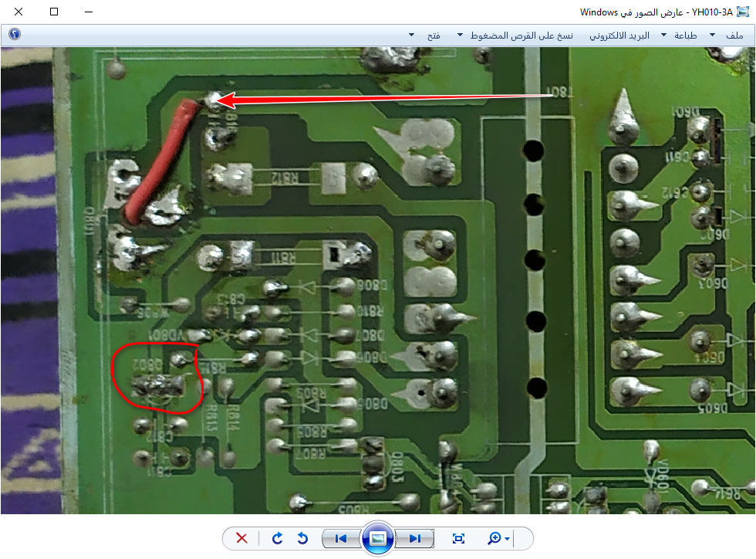This screenshot has width=756, height=559.
Task: Click the right-pointing skip arrow button
Action: coord(414,538)
